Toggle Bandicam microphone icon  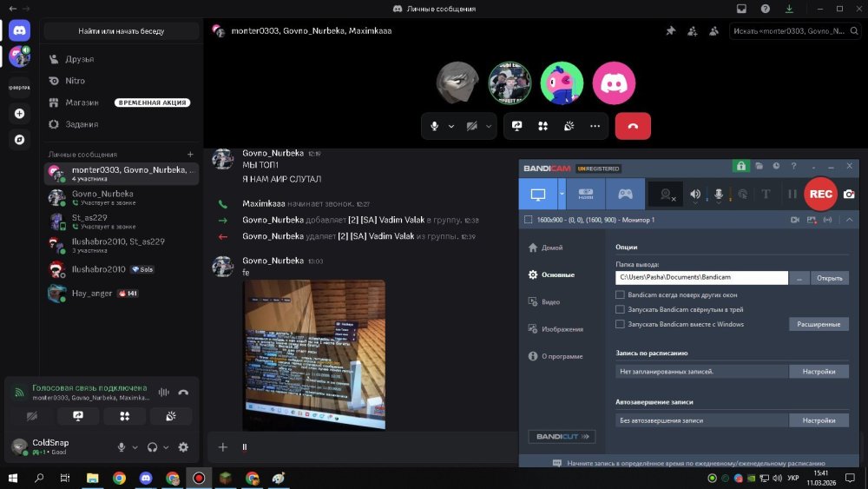[x=719, y=195]
